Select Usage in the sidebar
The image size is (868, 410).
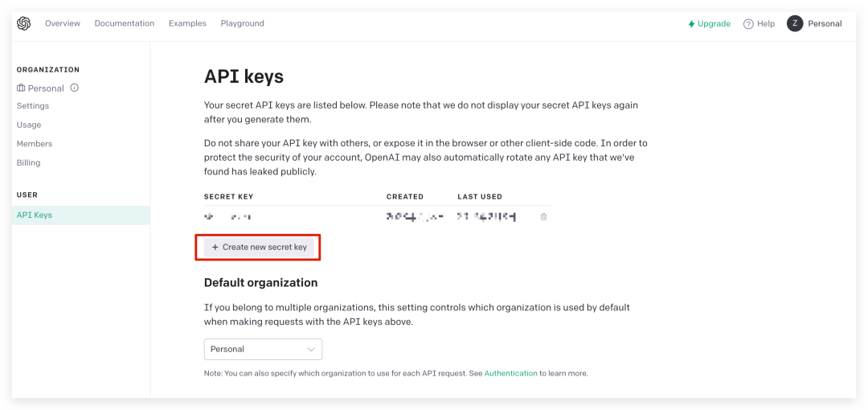click(x=29, y=125)
